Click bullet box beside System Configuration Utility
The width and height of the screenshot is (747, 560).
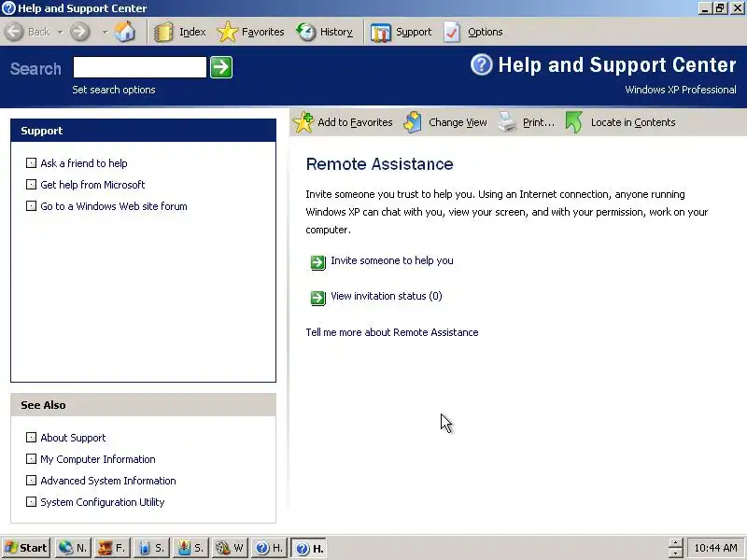(31, 501)
